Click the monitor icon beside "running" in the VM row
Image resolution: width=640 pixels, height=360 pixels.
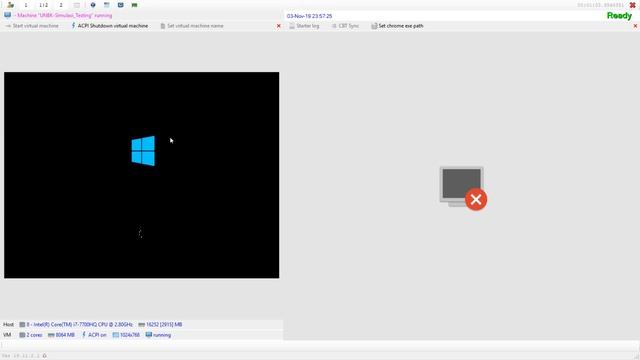pyautogui.click(x=149, y=335)
